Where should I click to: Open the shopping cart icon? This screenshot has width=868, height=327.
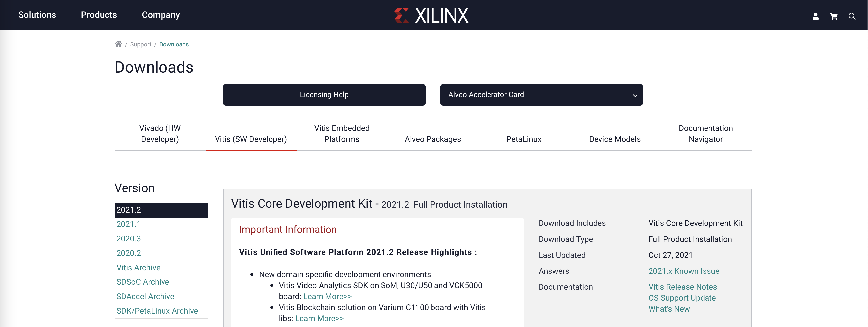(x=834, y=16)
